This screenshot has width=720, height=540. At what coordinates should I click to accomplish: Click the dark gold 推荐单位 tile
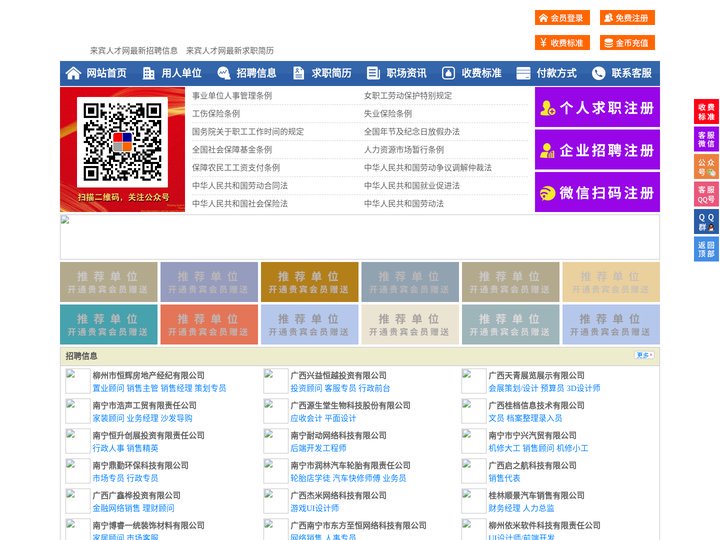pyautogui.click(x=309, y=282)
